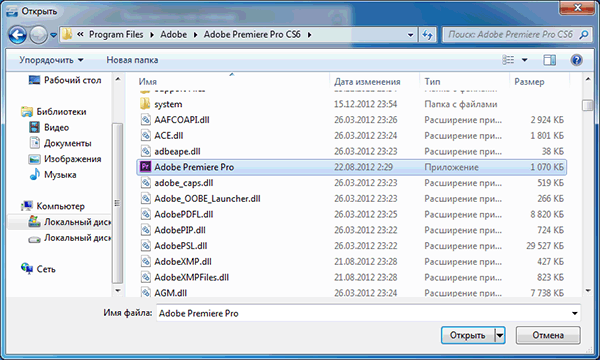The image size is (600, 360).
Task: Expand arrow after Adobe breadcrumb
Action: coord(196,35)
